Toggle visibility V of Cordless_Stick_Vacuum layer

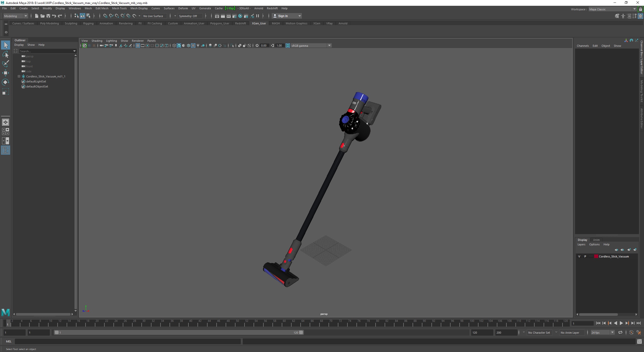(579, 256)
